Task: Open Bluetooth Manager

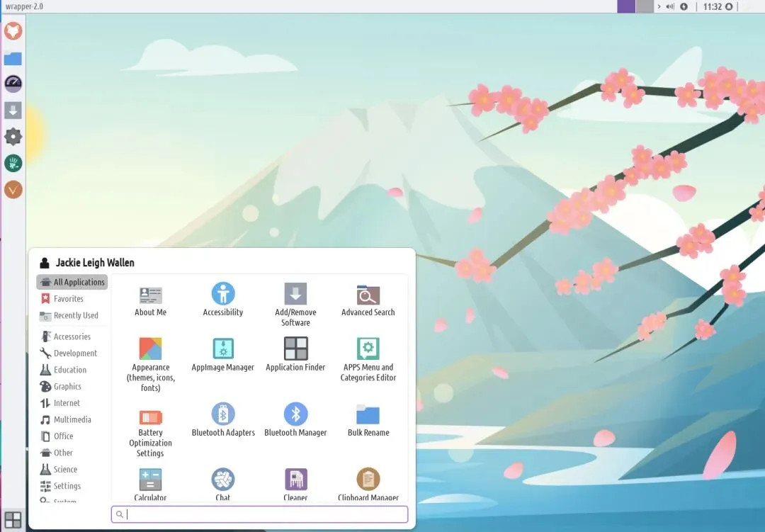Action: [x=295, y=420]
